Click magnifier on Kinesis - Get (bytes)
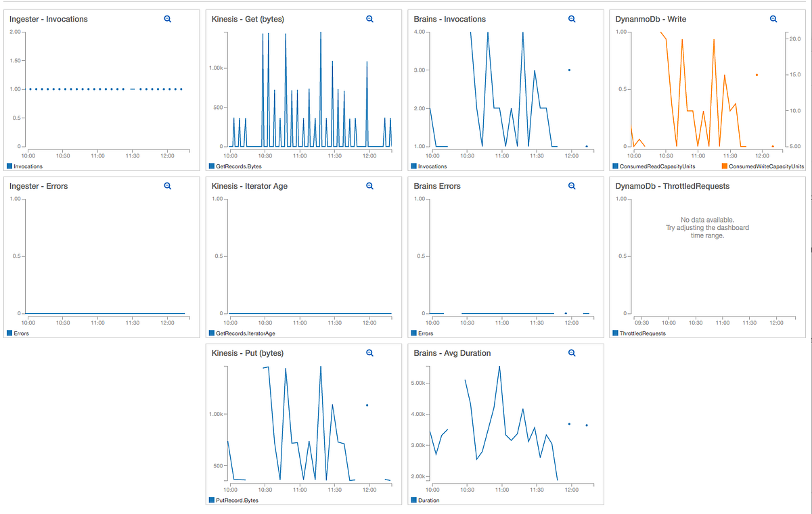Screen dimensions: 812x514 tap(370, 20)
